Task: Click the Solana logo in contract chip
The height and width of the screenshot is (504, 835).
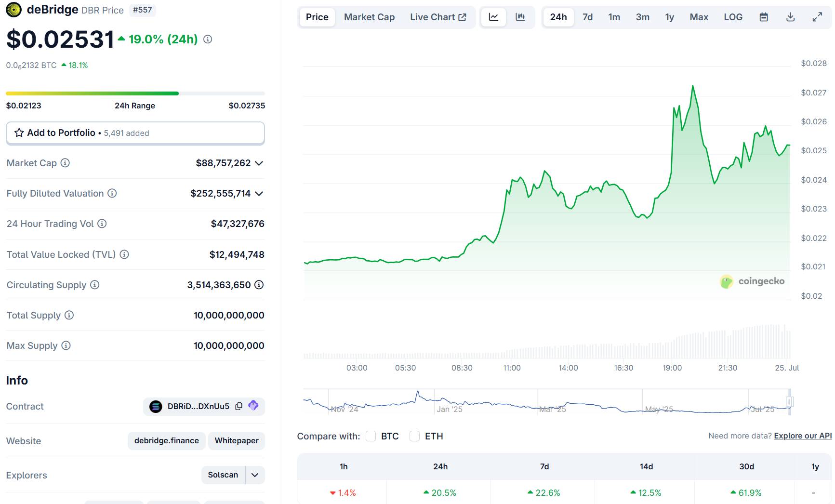Action: (156, 407)
